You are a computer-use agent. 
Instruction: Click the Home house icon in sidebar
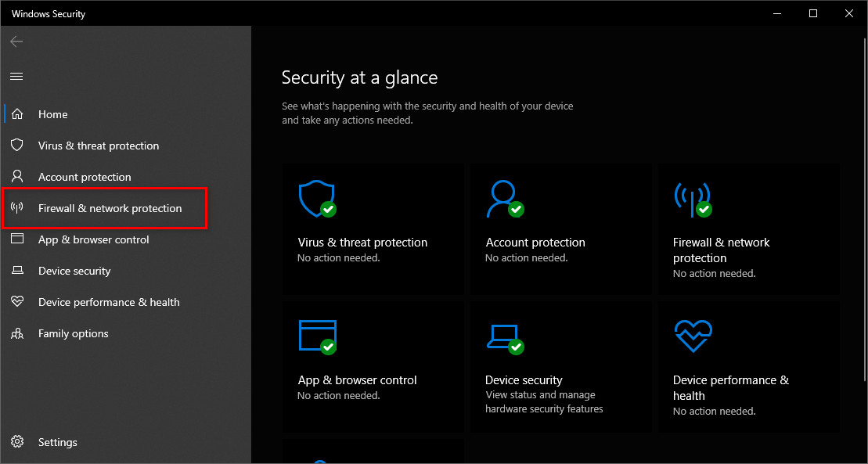[17, 114]
